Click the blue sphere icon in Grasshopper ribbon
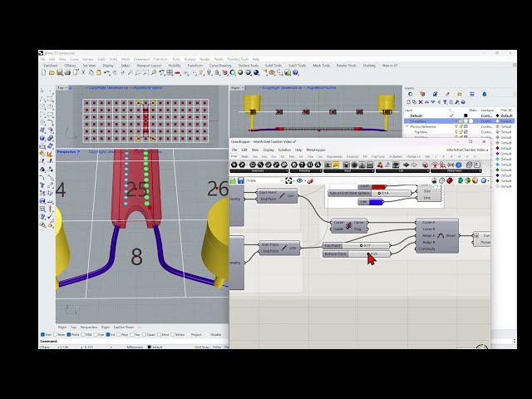Viewport: 532px width, 399px height. click(x=459, y=165)
